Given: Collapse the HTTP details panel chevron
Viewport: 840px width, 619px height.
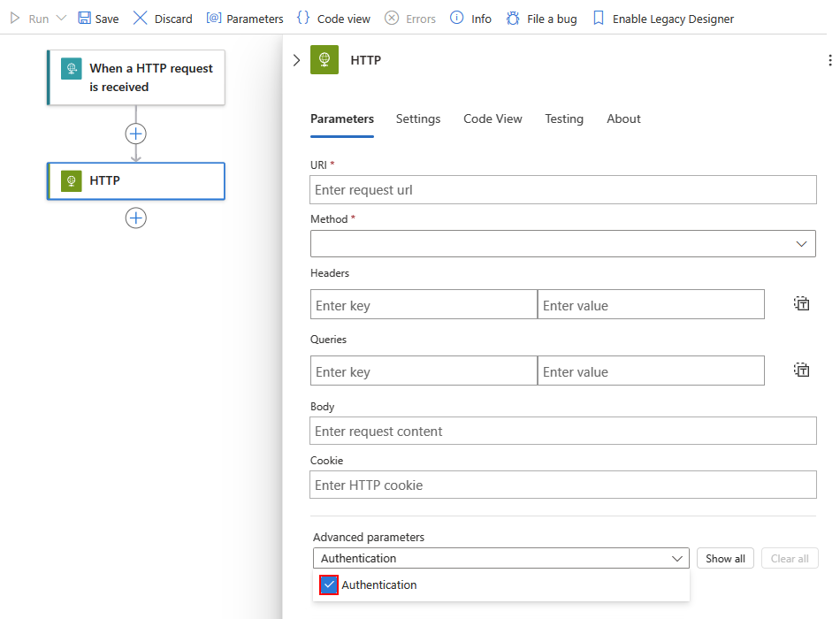Looking at the screenshot, I should (296, 60).
